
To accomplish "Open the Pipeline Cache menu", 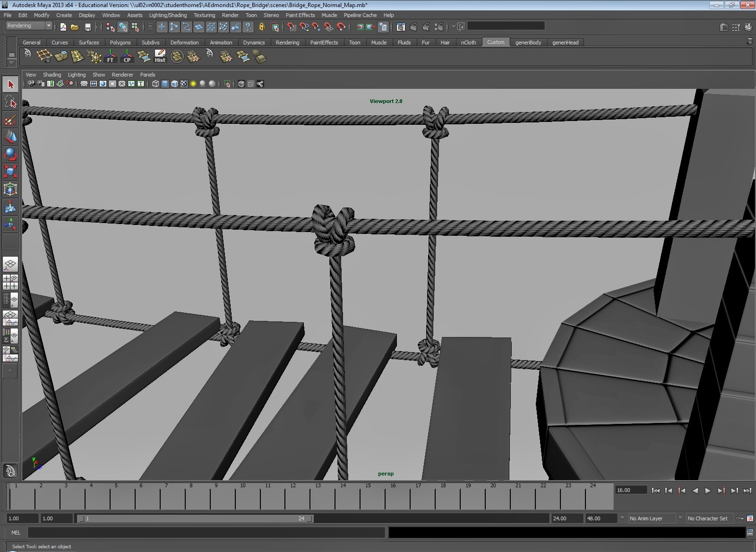I will 360,15.
